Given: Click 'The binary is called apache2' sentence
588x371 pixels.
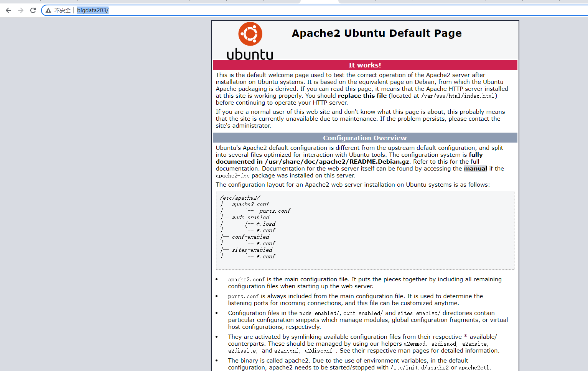Looking at the screenshot, I should point(268,361).
